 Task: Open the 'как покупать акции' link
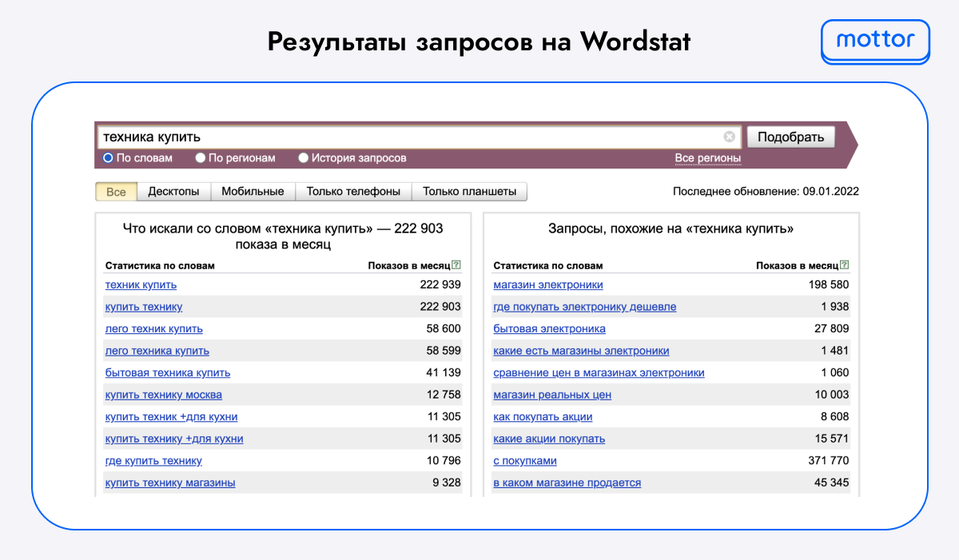pyautogui.click(x=543, y=417)
